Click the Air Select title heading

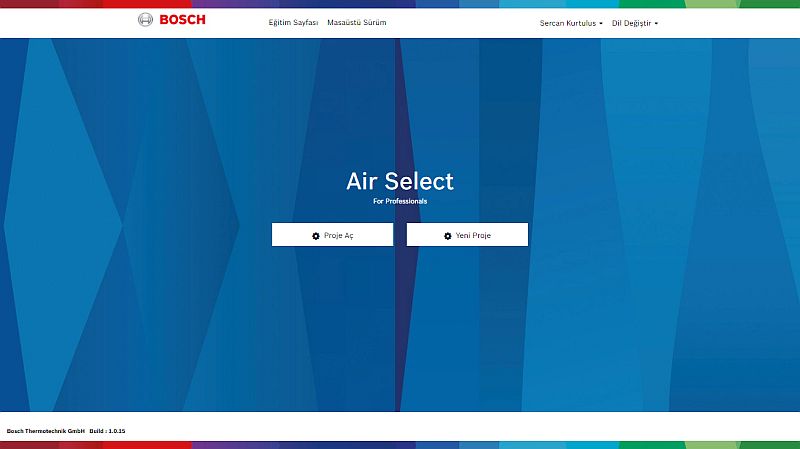[x=400, y=181]
